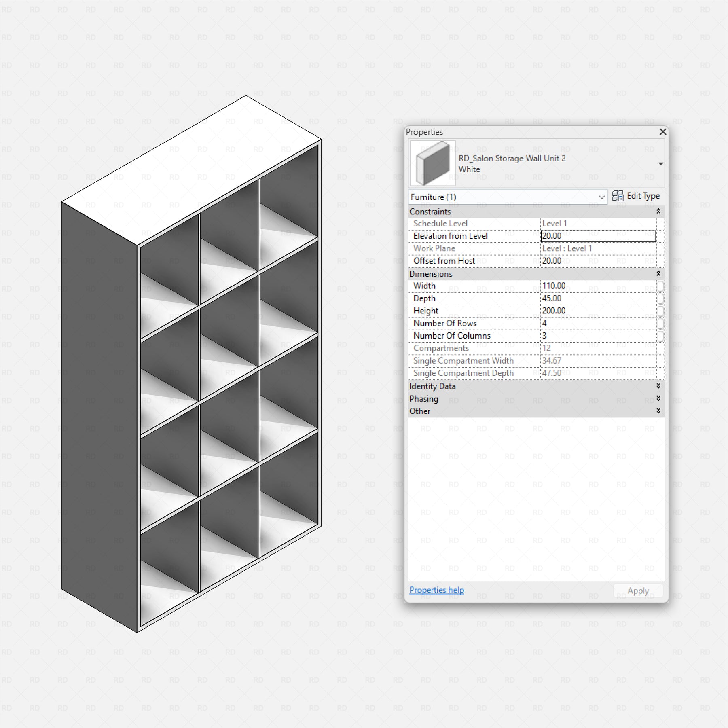Click the small button beside Number Of Columns
728x728 pixels.
(x=660, y=336)
